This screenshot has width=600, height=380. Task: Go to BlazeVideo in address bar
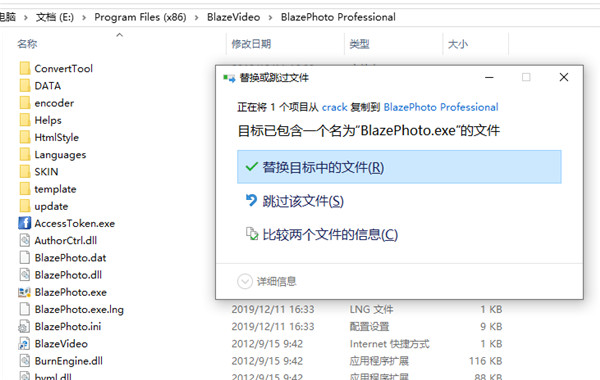coord(233,17)
